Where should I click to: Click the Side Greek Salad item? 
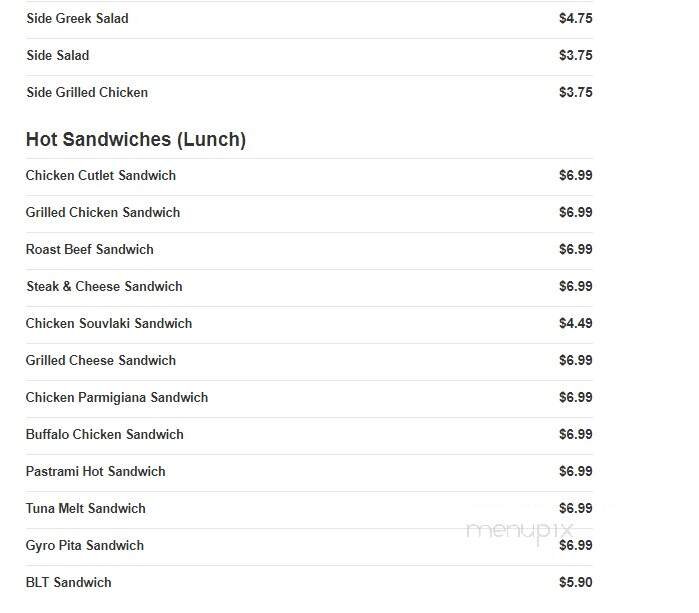[77, 18]
